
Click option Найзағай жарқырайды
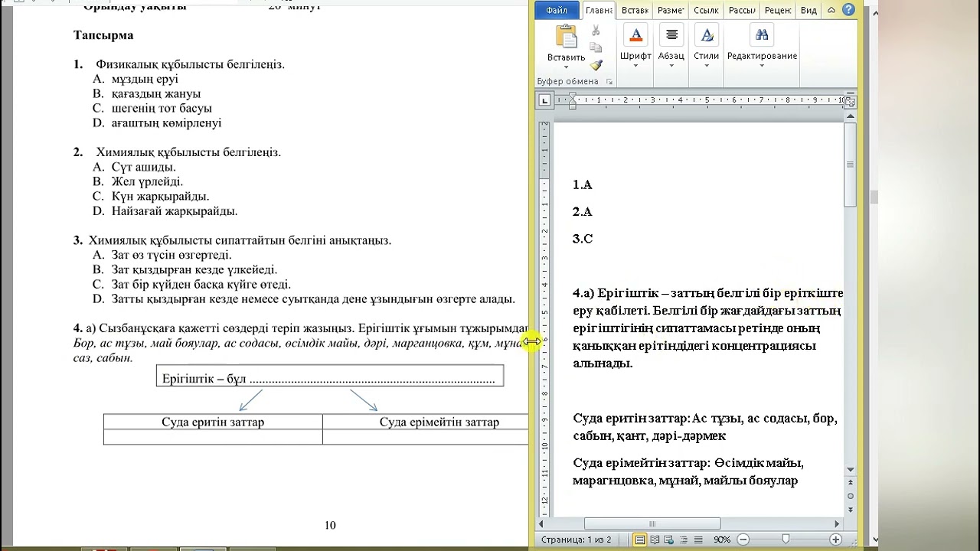pos(175,211)
